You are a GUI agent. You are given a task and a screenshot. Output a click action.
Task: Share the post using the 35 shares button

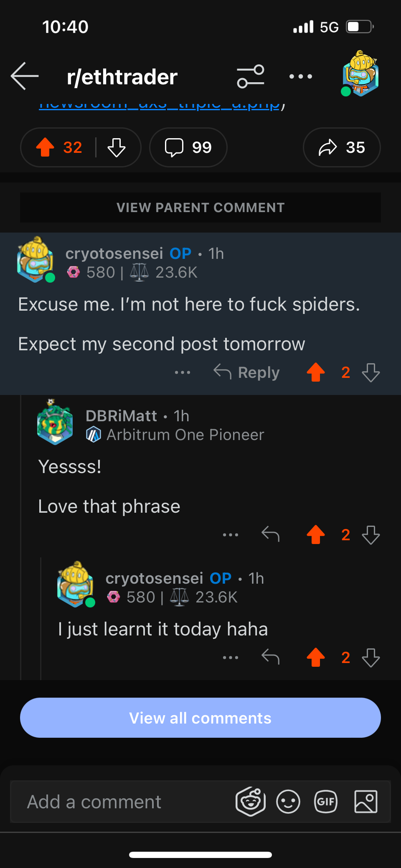click(x=342, y=147)
